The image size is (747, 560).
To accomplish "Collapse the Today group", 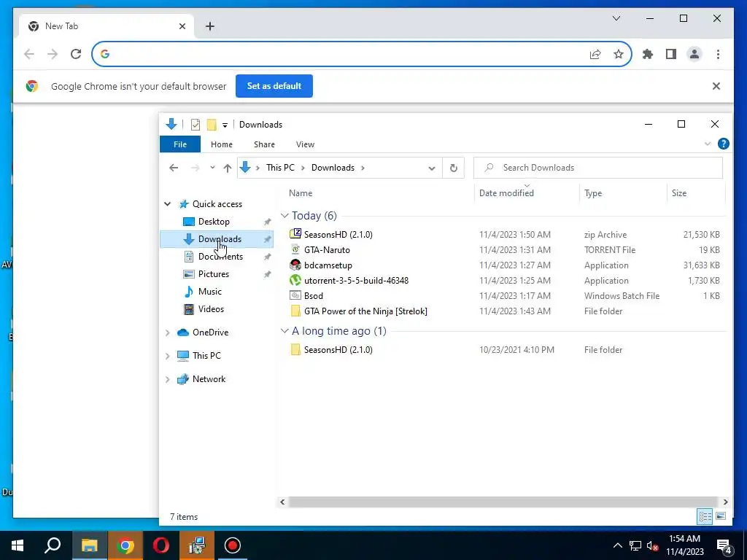I will point(285,216).
